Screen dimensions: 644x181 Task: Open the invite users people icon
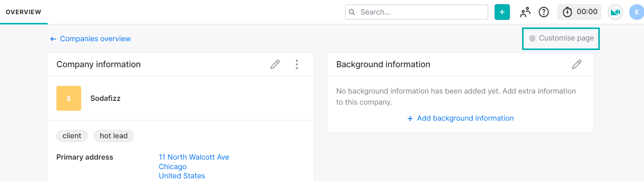pos(525,12)
